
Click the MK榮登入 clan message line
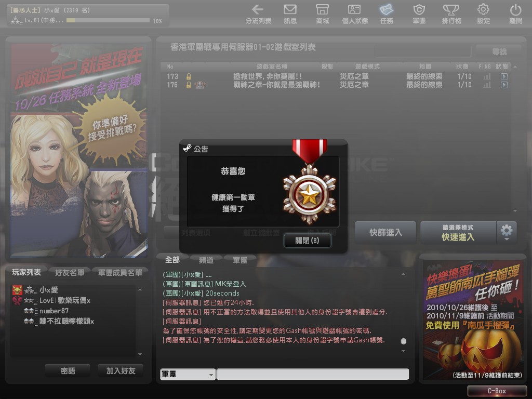coord(204,284)
